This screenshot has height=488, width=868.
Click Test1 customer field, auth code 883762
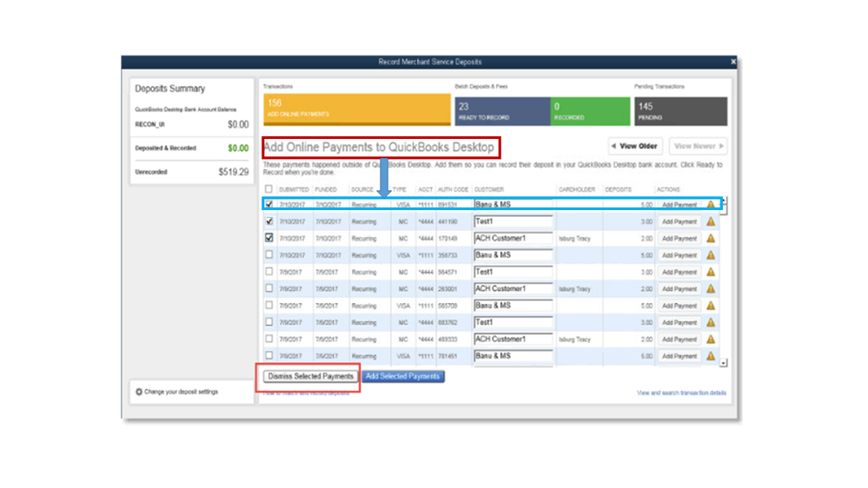514,322
